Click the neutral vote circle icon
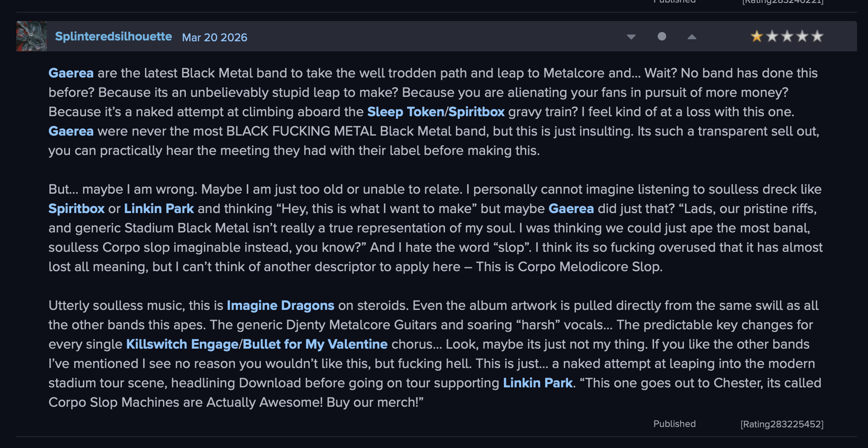 [x=662, y=37]
